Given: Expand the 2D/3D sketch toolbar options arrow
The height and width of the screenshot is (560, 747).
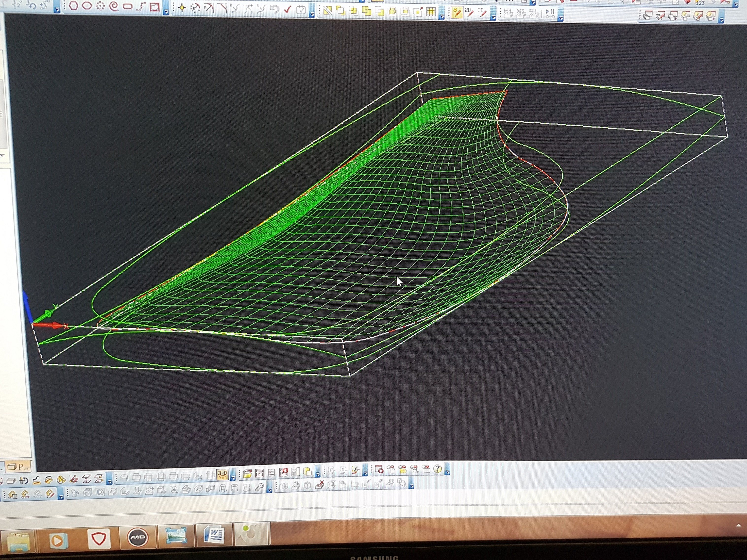Looking at the screenshot, I should (x=493, y=17).
